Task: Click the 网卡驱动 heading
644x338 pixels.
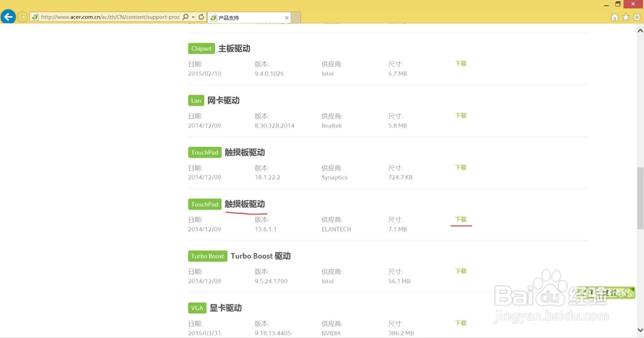Action: pos(223,100)
